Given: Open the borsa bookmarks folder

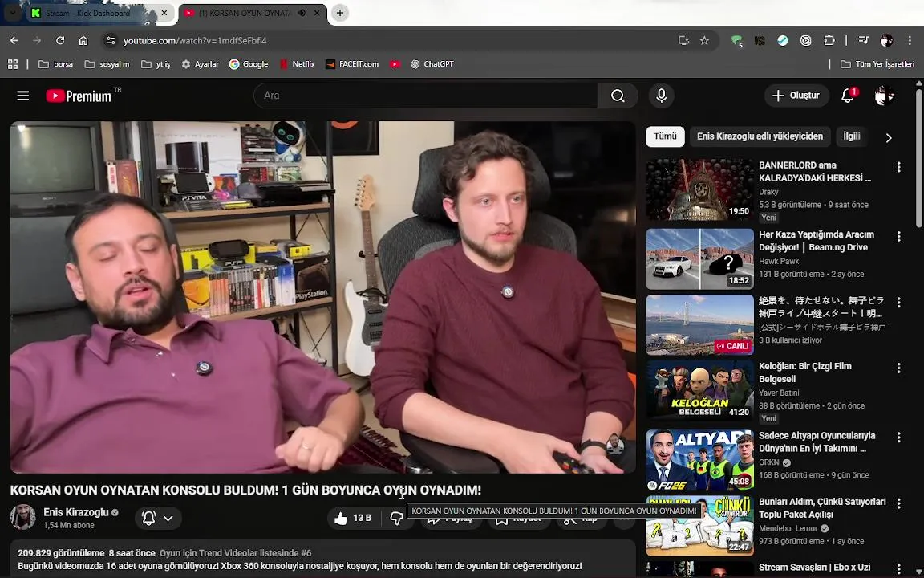Looking at the screenshot, I should point(55,63).
